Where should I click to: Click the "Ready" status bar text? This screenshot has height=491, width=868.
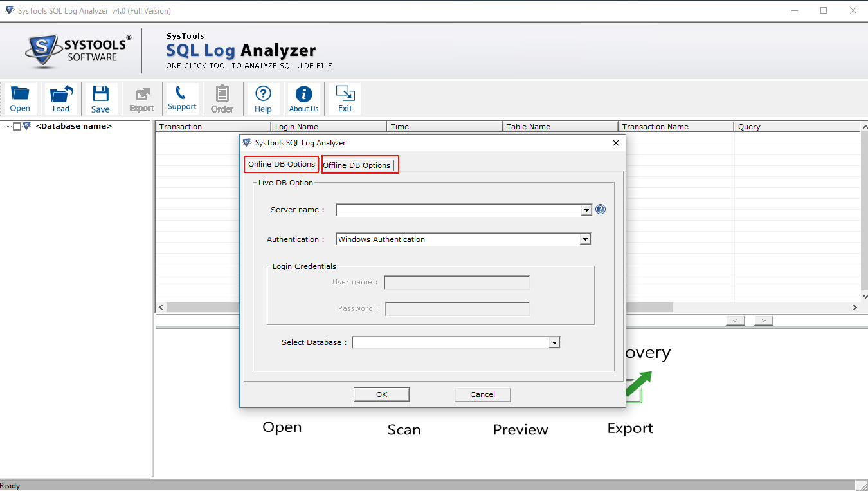pos(10,486)
